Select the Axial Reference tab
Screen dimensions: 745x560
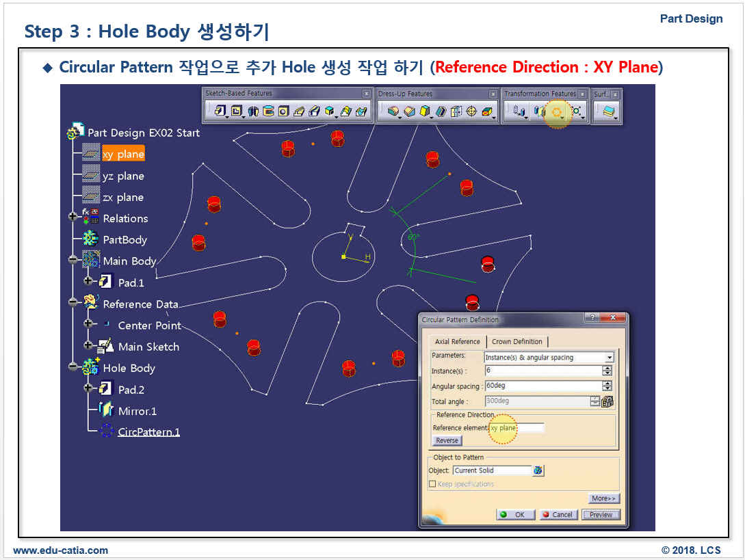(457, 342)
